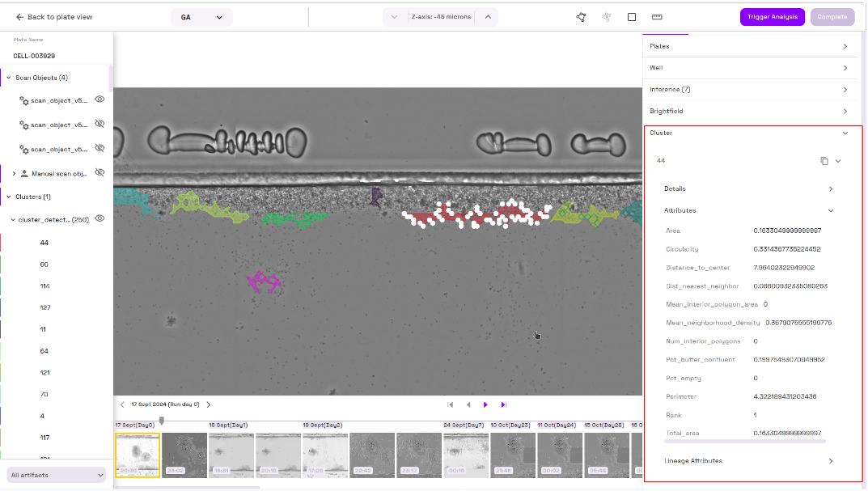Go back to plate view

(x=53, y=17)
